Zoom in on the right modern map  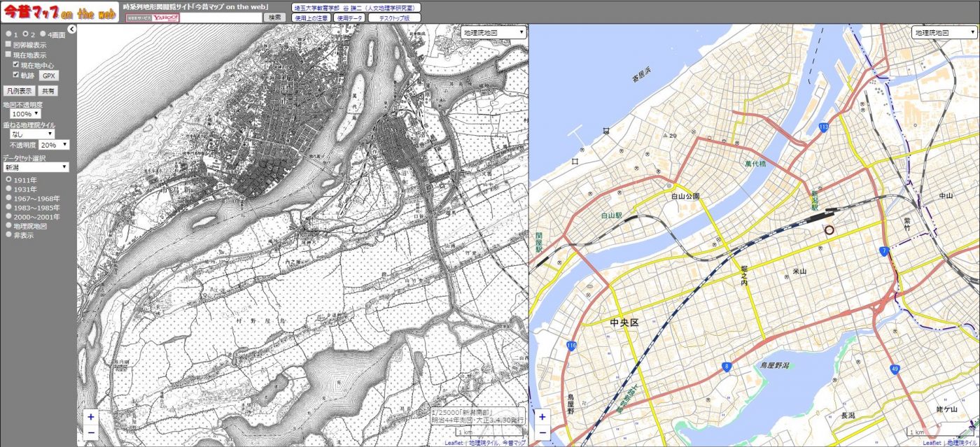tap(542, 417)
